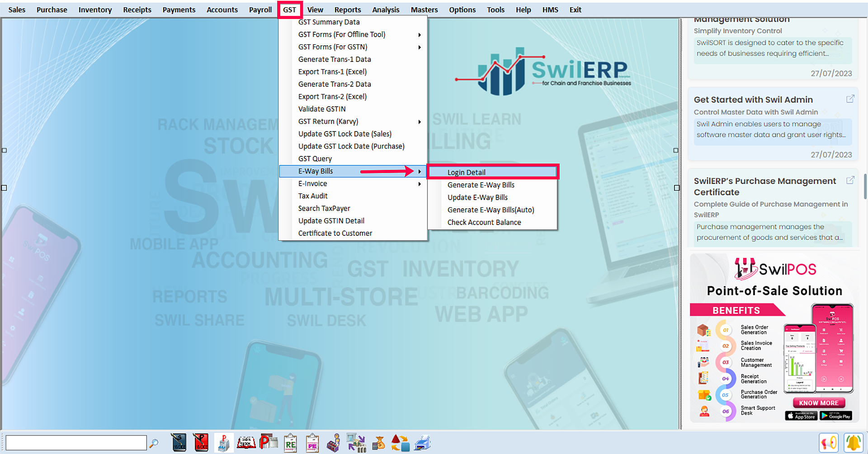868x454 pixels.
Task: Select E-Way Bills menu entry
Action: click(x=353, y=171)
